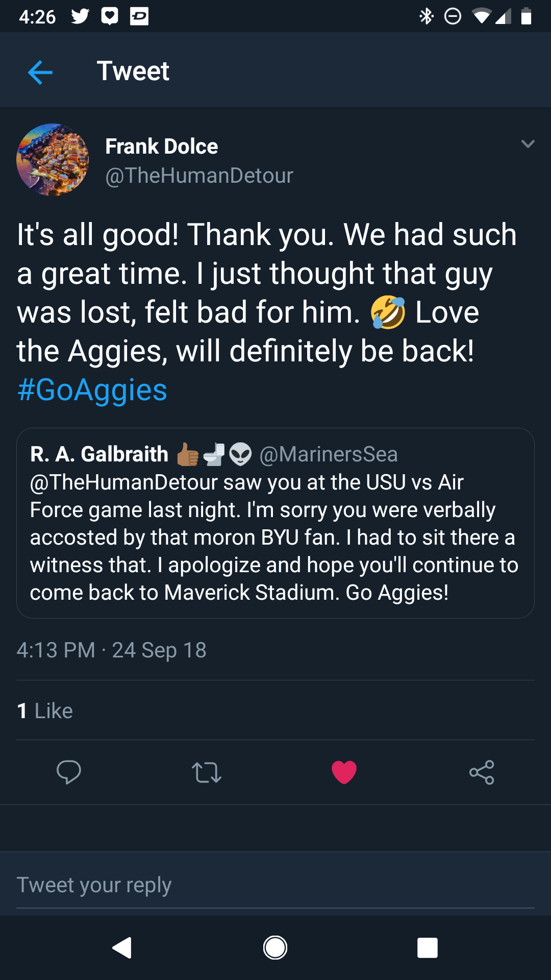Viewport: 551px width, 980px height.
Task: Tap the Android home circle button
Action: [x=275, y=948]
